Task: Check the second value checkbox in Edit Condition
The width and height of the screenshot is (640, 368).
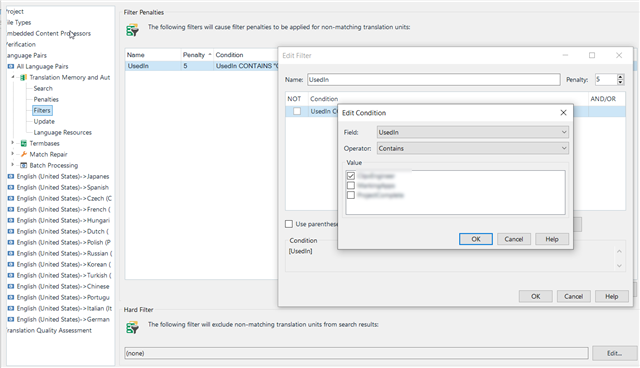Action: point(351,186)
